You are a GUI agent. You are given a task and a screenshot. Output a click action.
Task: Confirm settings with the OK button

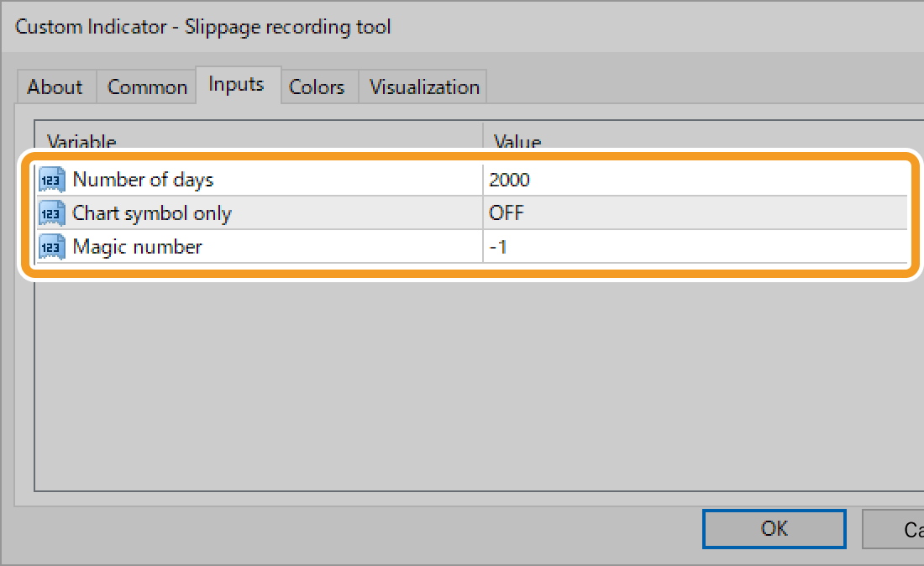tap(774, 528)
